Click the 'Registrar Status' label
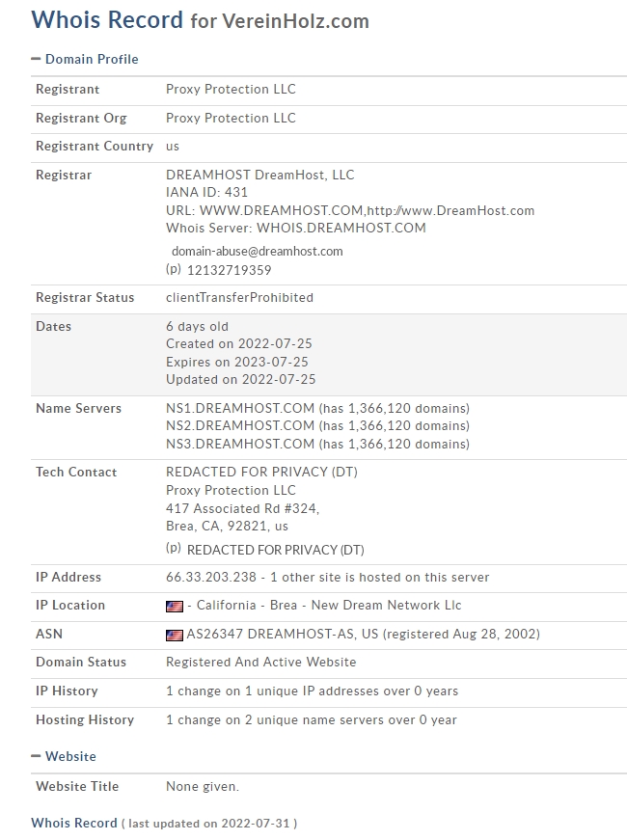 tap(85, 297)
